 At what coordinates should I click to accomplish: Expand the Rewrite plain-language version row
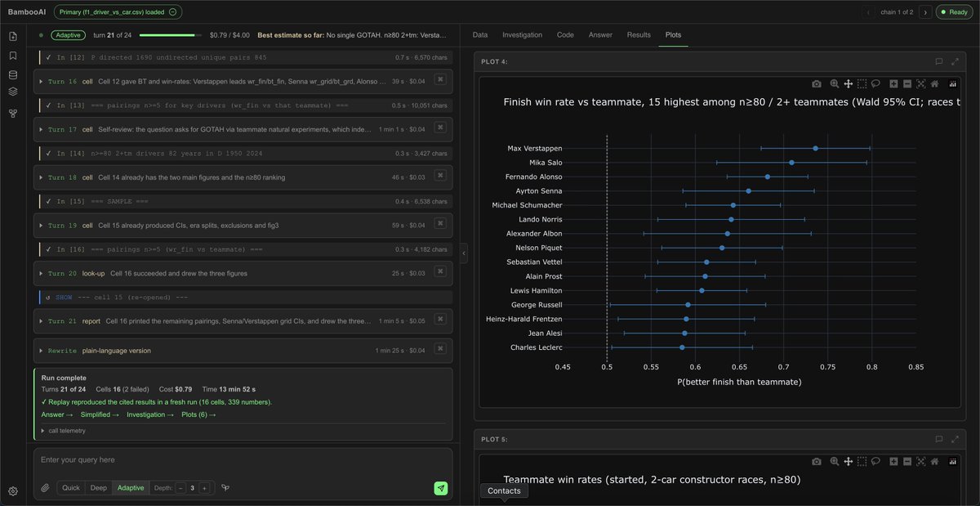click(x=243, y=350)
